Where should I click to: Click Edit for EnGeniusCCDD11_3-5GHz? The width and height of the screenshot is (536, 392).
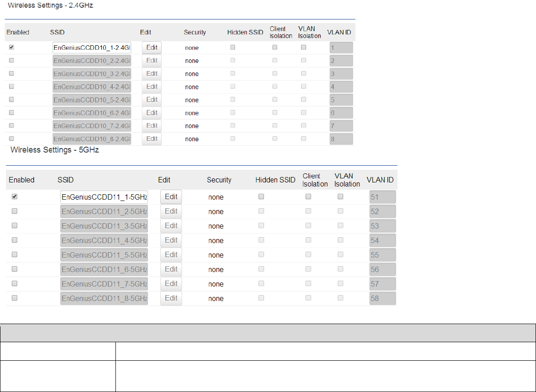click(171, 226)
